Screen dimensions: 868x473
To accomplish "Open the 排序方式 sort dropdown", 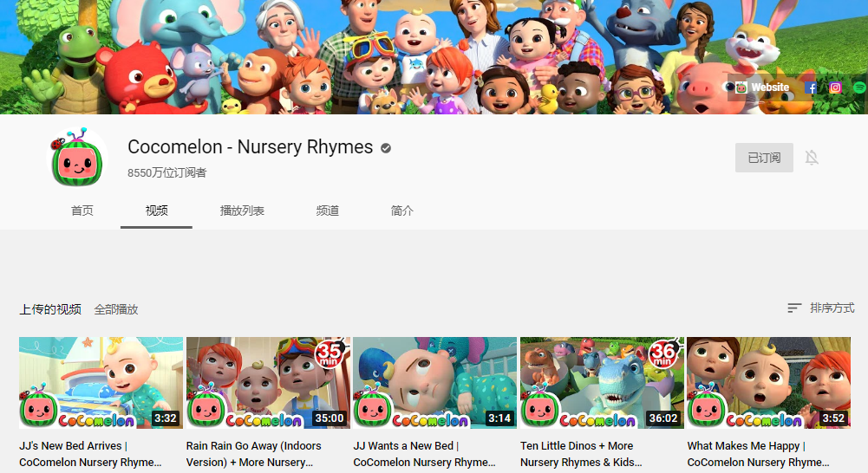I will pyautogui.click(x=821, y=308).
